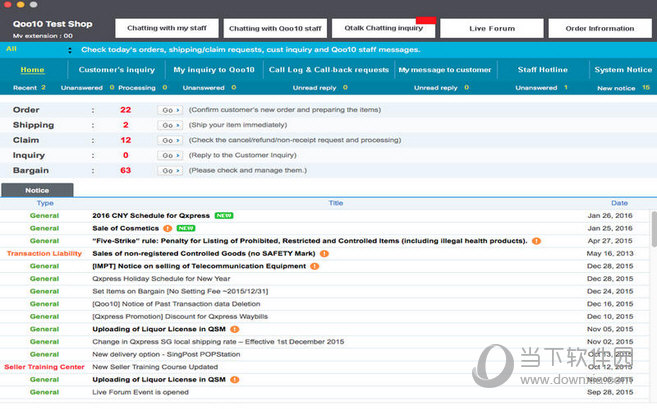Switch to Customer's inquiry tab
The width and height of the screenshot is (657, 409).
(116, 70)
